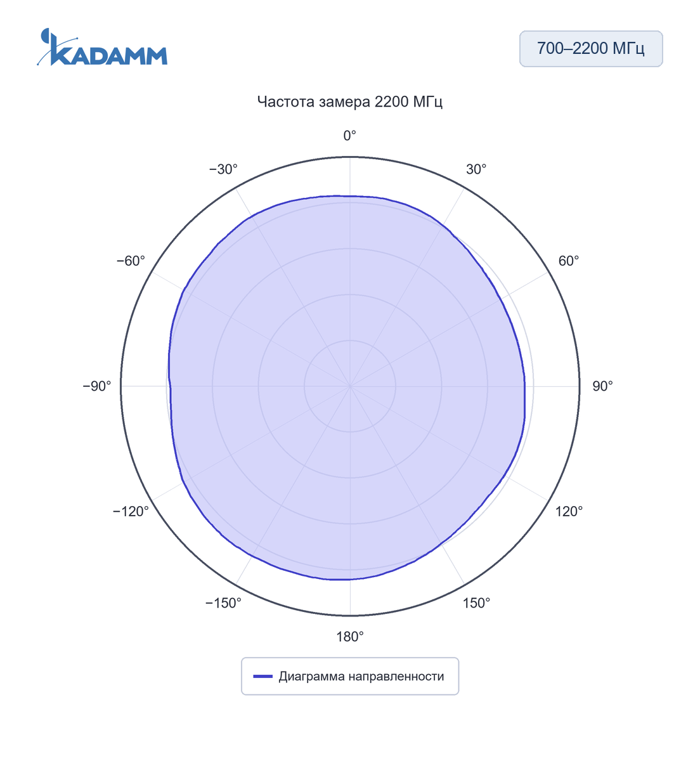
Task: Click the 700–2200 МГц frequency range badge
Action: click(x=591, y=49)
